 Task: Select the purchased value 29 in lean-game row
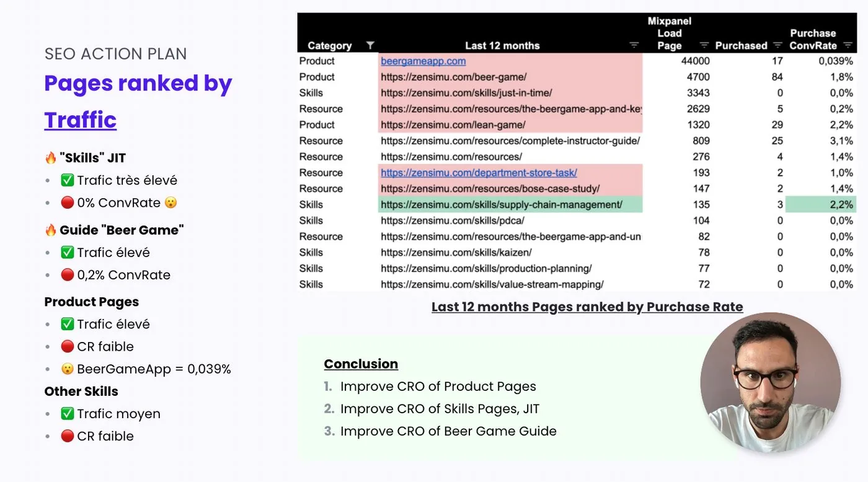pos(777,125)
